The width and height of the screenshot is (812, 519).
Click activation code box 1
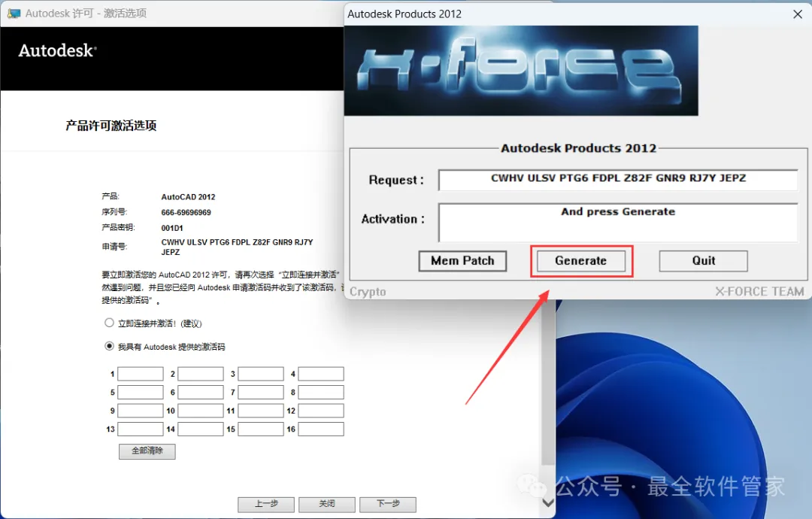coord(141,374)
